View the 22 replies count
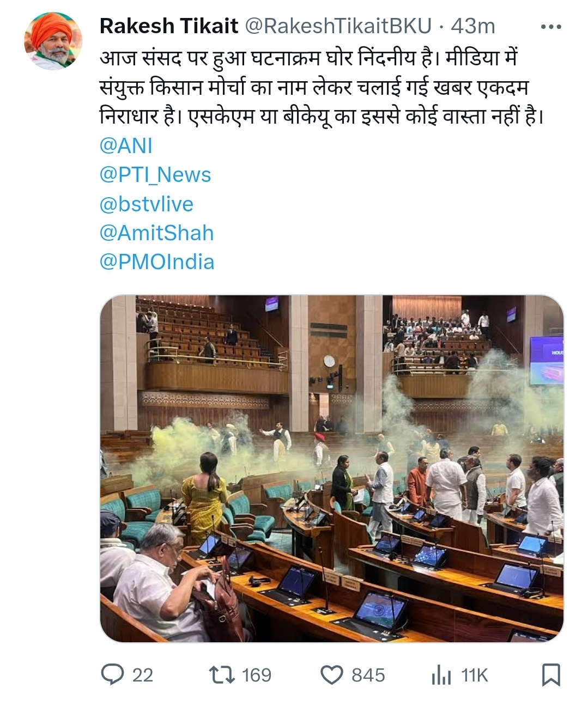Image resolution: width=588 pixels, height=706 pixels. tap(143, 675)
